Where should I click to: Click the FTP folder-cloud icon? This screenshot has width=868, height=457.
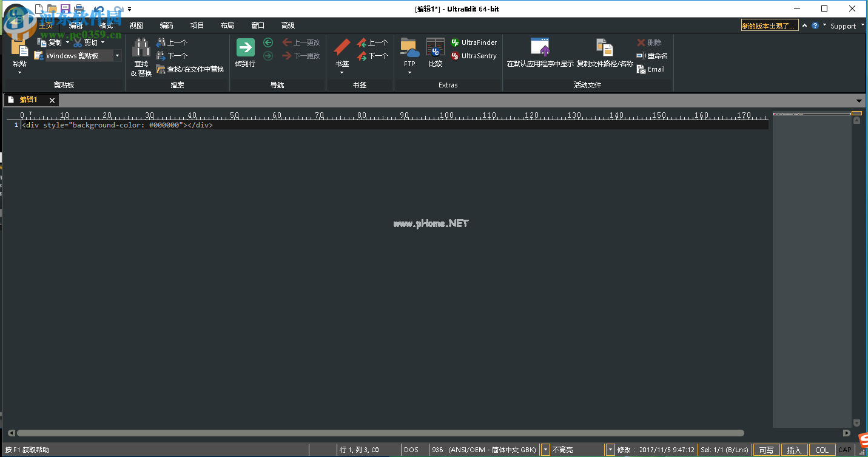(x=409, y=47)
